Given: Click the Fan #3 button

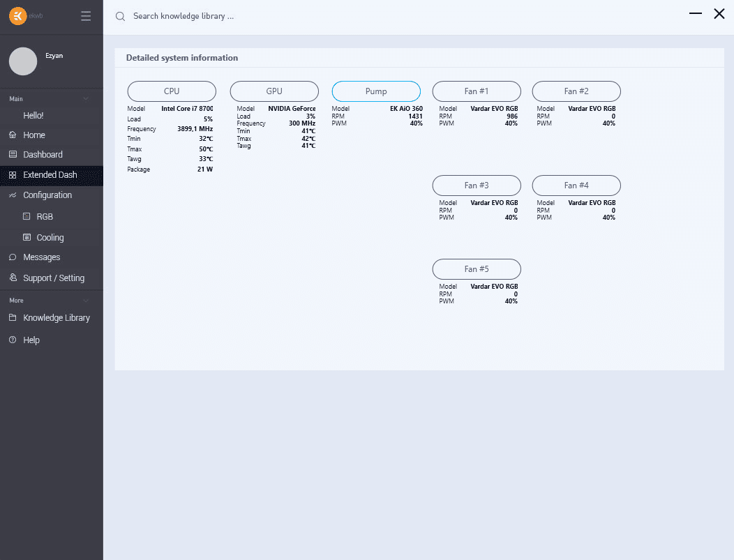Looking at the screenshot, I should click(477, 186).
